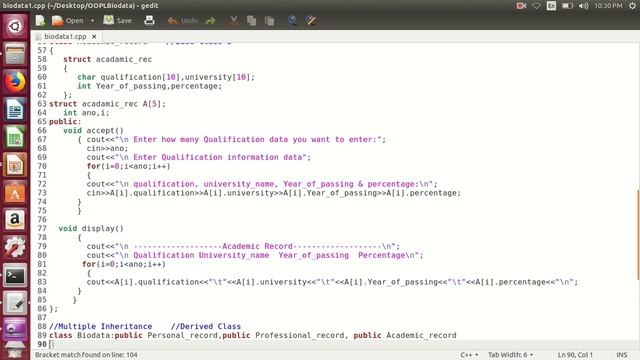Screen dimensions: 640x360
Task: Click the 'void display()' line
Action: [91, 229]
